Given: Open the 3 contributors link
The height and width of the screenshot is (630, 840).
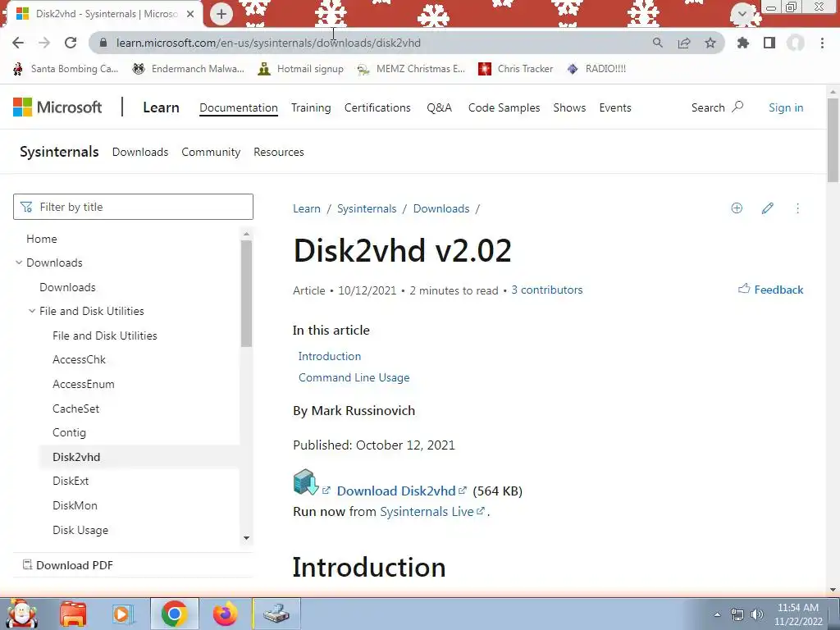Looking at the screenshot, I should (547, 290).
